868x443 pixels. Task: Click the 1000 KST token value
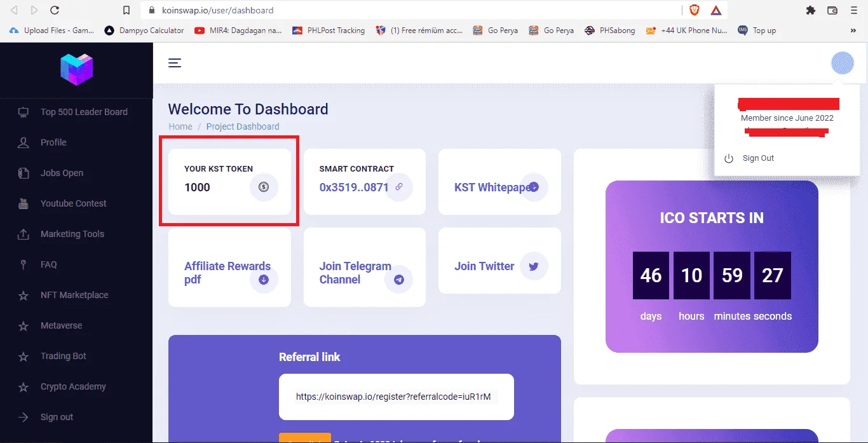[x=197, y=187]
